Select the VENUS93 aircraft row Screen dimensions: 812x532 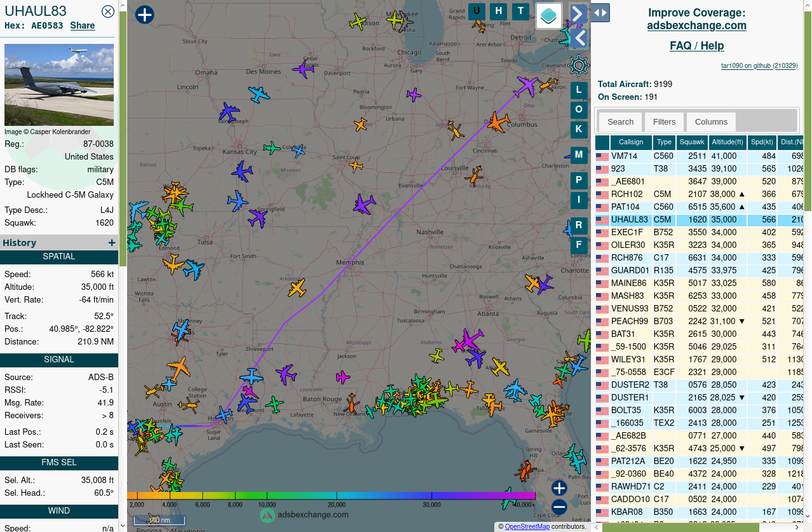[x=699, y=309]
